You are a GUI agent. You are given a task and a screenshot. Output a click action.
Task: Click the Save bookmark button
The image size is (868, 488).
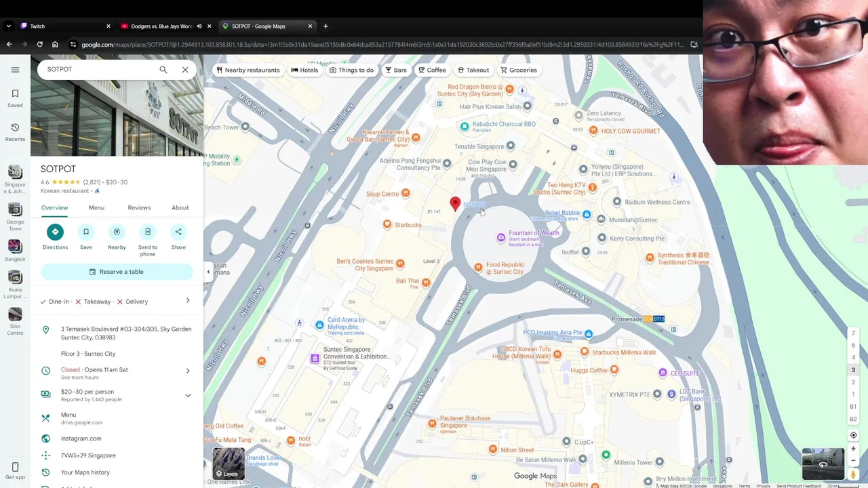86,232
